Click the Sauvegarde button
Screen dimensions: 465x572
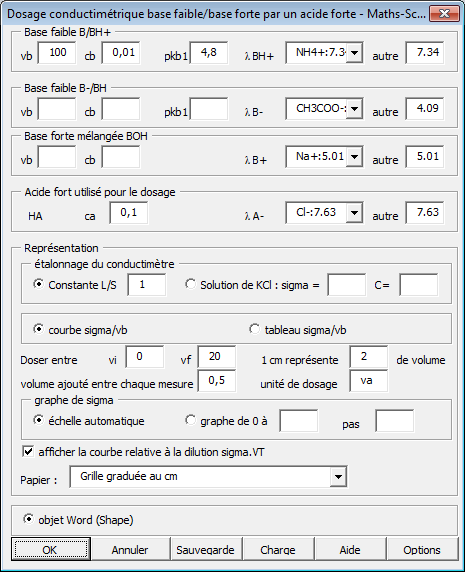point(205,549)
